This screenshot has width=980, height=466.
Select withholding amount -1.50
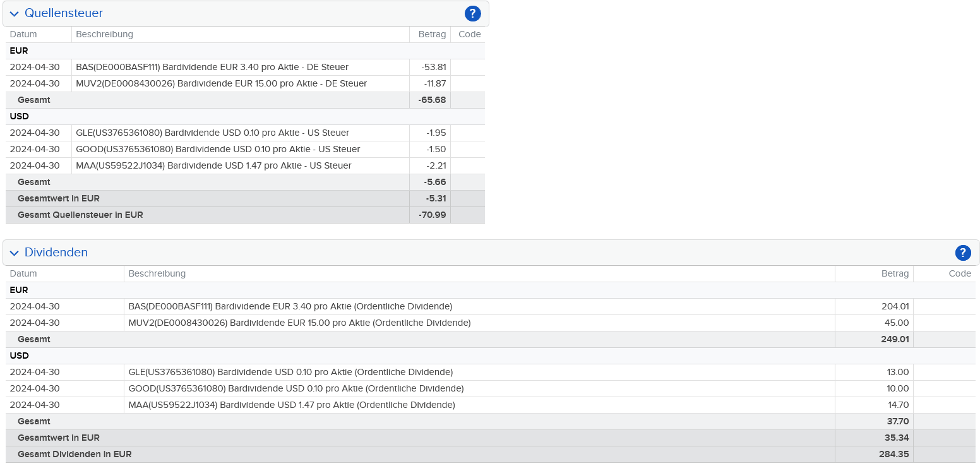pyautogui.click(x=436, y=149)
